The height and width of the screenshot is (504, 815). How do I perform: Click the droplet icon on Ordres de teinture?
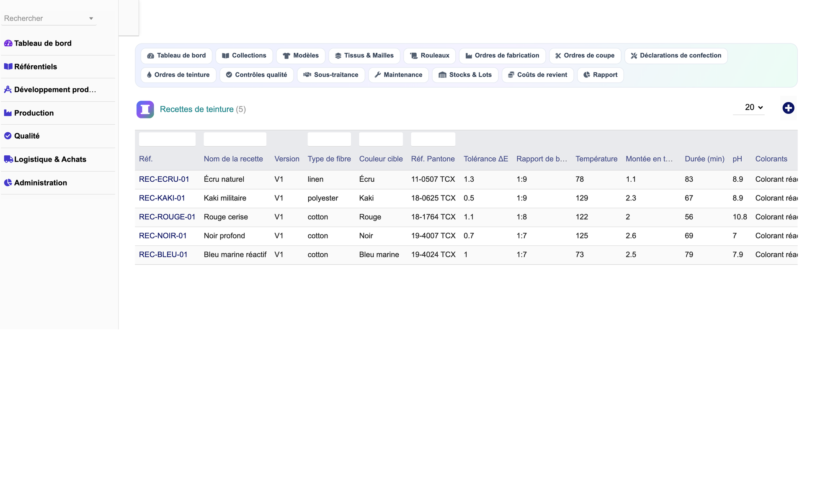click(149, 75)
